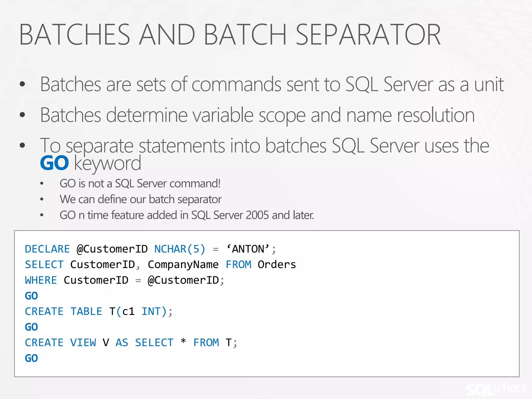Click the sub-bullet "GO n time feature added in SQL Server 2005 and later."

click(187, 215)
